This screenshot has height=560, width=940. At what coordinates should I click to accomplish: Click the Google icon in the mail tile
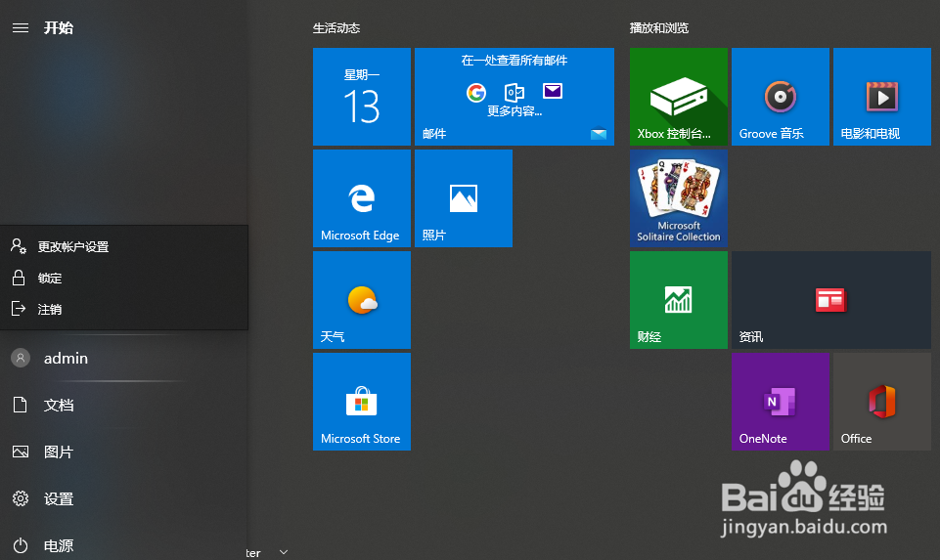pyautogui.click(x=476, y=92)
